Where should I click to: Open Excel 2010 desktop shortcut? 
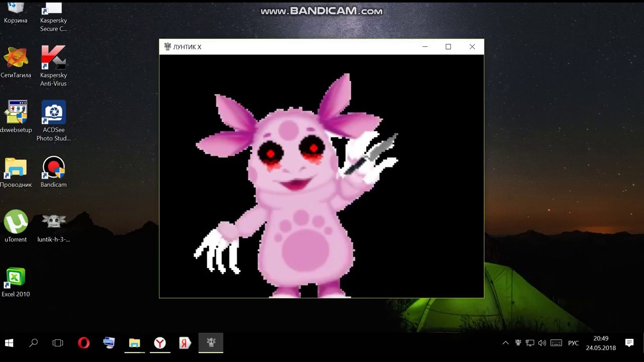click(16, 282)
